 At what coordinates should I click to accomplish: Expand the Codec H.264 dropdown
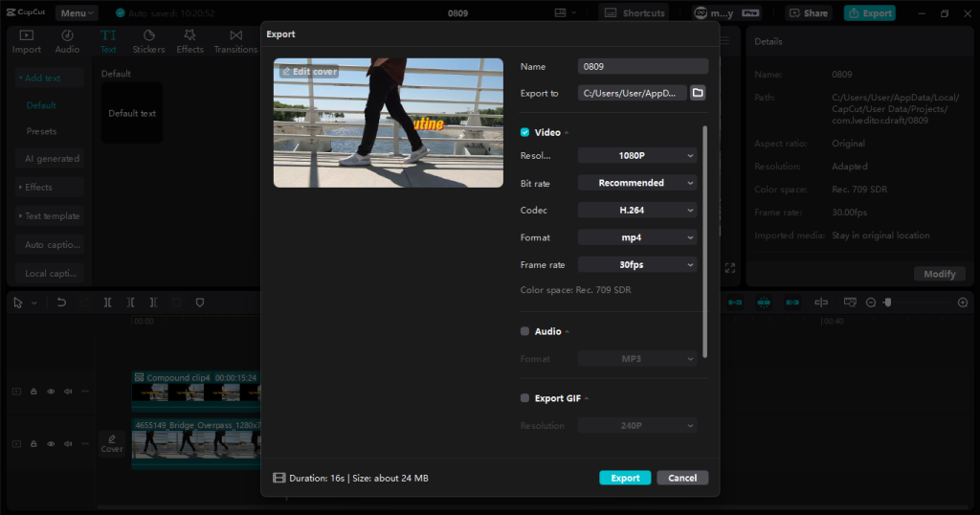(x=637, y=210)
